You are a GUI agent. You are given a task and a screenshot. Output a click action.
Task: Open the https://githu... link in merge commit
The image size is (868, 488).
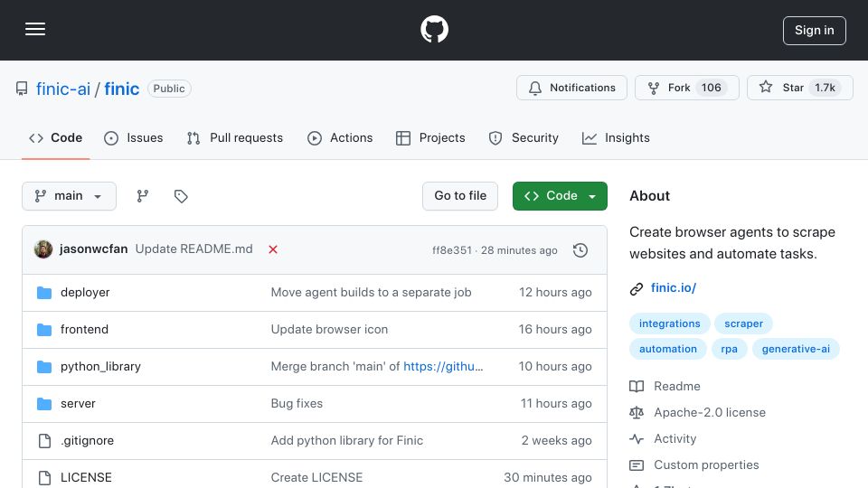point(443,366)
